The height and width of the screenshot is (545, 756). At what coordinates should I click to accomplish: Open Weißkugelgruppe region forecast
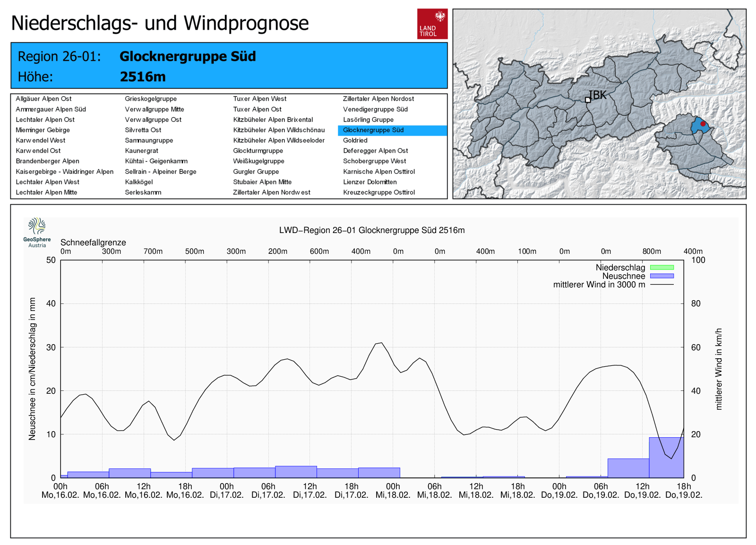pos(258,161)
